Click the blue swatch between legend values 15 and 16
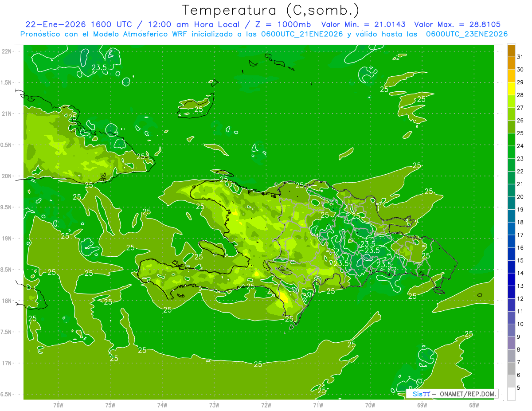The width and height of the screenshot is (532, 411). (x=511, y=254)
